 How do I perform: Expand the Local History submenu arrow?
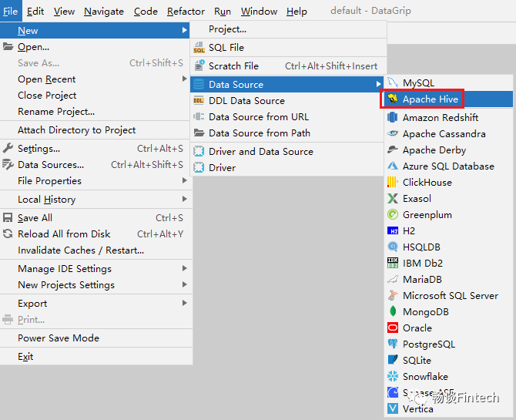tap(185, 199)
